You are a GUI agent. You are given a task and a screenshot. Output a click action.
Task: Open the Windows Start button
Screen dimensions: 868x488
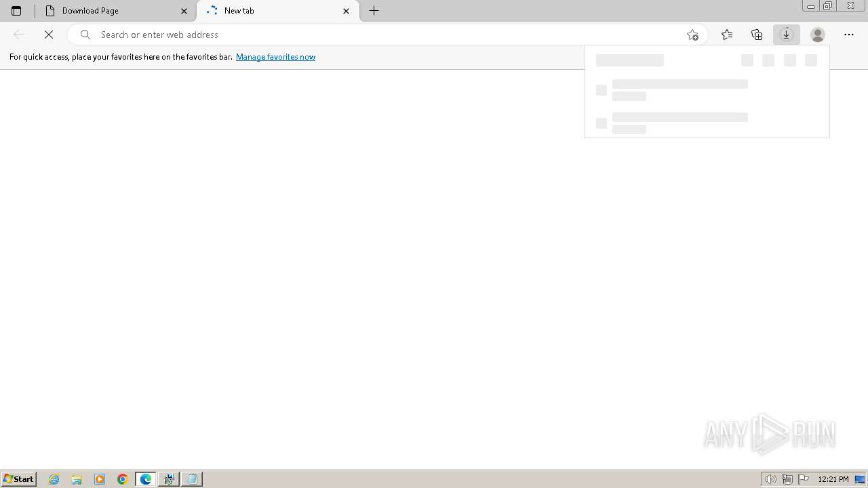18,479
